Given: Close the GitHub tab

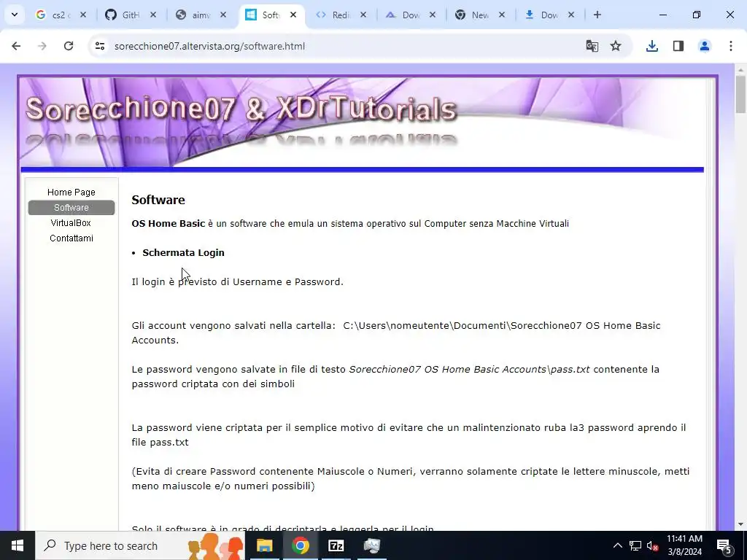Looking at the screenshot, I should pos(153,15).
